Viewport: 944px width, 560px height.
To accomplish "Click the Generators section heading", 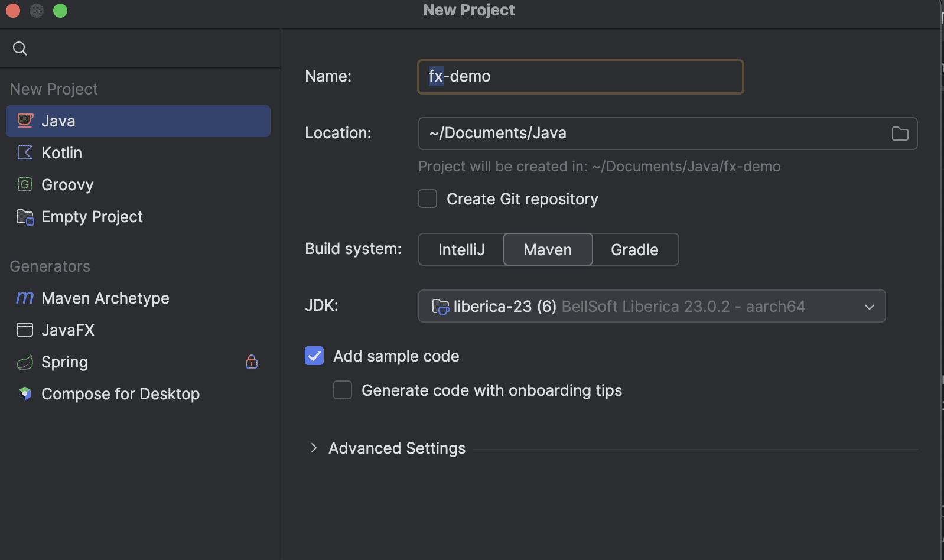I will tap(50, 266).
